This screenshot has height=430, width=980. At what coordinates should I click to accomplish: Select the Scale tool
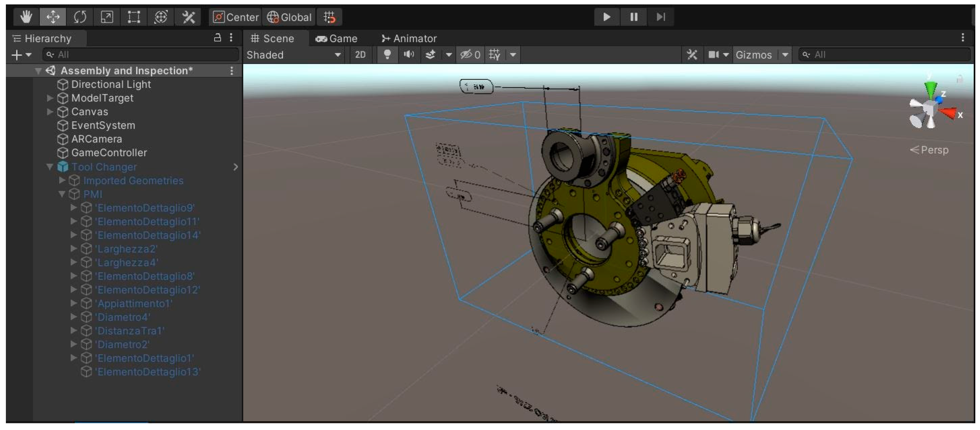pyautogui.click(x=107, y=17)
